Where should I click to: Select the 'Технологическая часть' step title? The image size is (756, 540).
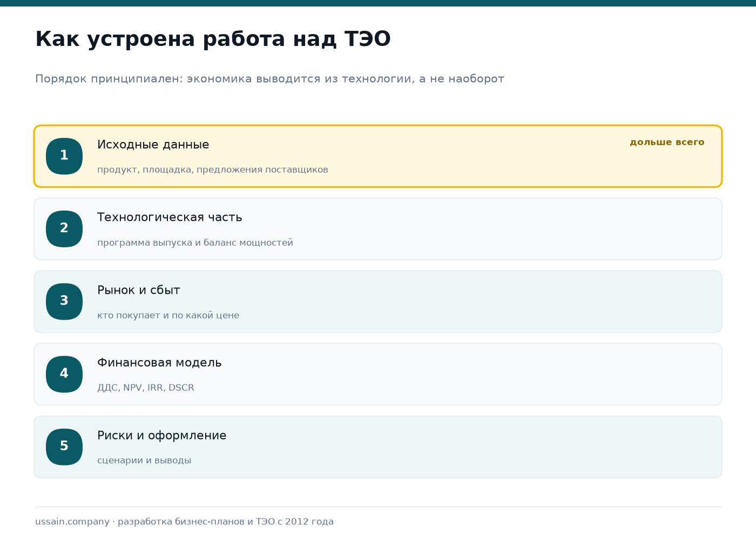point(170,218)
